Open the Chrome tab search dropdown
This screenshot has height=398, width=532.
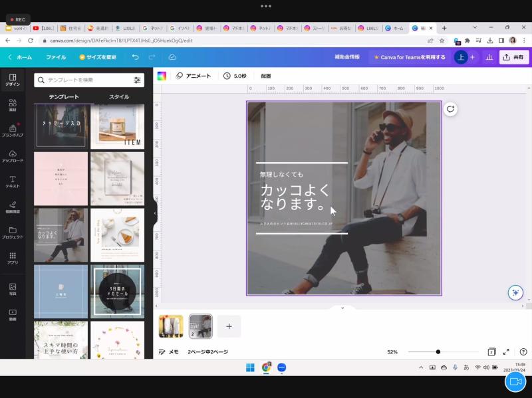tap(475, 28)
